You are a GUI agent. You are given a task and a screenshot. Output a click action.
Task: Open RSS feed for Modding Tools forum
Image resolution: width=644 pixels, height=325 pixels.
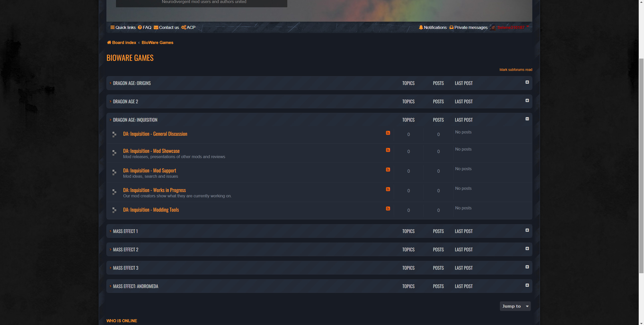click(388, 209)
